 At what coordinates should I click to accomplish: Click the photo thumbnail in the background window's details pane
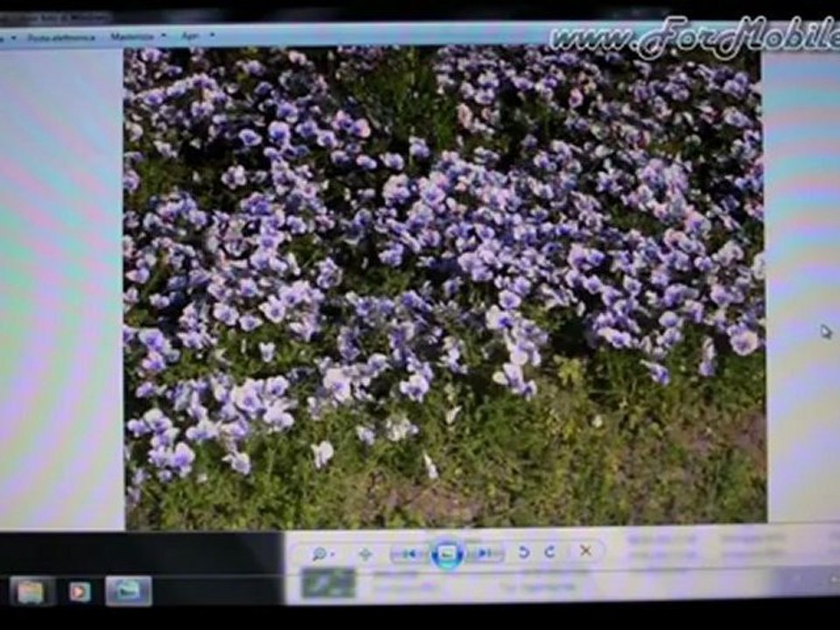coord(328,584)
